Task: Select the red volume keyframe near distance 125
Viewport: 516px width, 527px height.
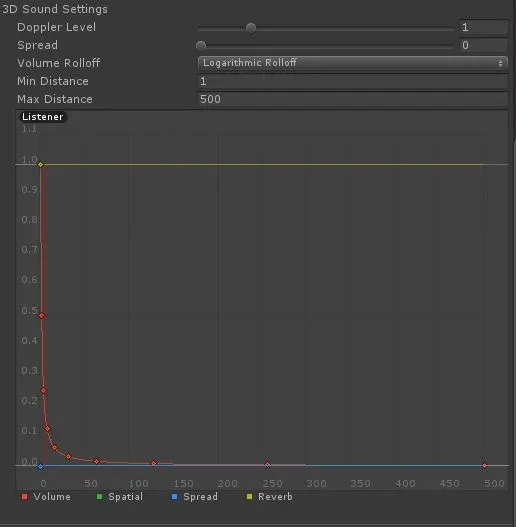Action: (154, 463)
